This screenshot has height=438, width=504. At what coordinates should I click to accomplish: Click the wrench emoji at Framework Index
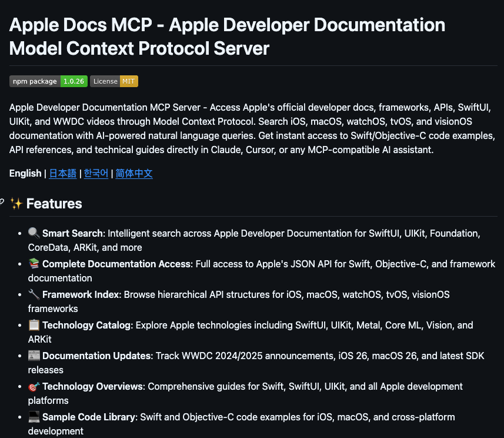coord(34,294)
